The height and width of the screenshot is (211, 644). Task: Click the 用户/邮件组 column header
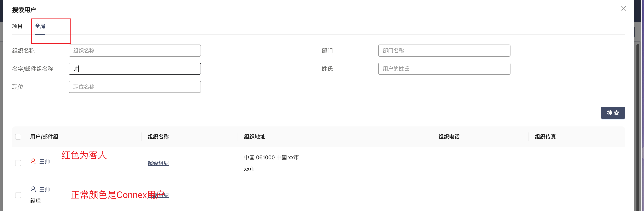(x=44, y=137)
